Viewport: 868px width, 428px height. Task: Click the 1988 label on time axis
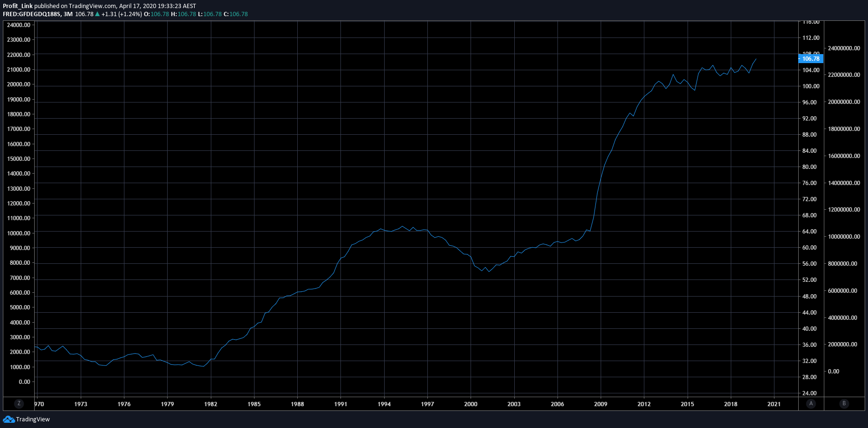[297, 404]
